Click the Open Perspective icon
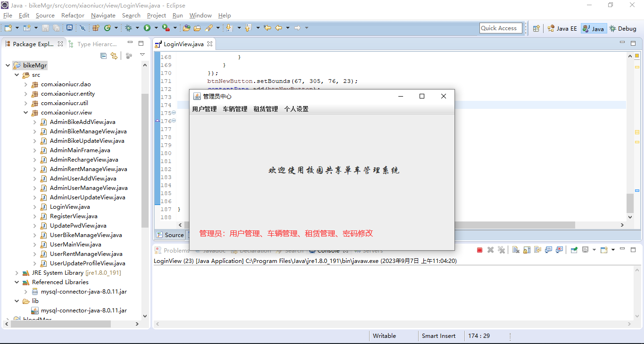 536,28
